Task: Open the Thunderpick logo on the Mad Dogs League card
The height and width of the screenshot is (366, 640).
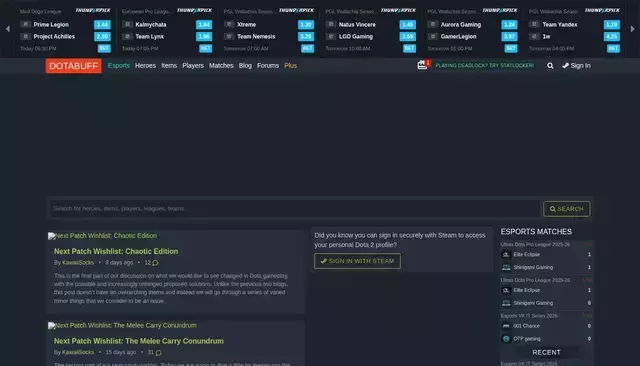Action: pyautogui.click(x=93, y=10)
